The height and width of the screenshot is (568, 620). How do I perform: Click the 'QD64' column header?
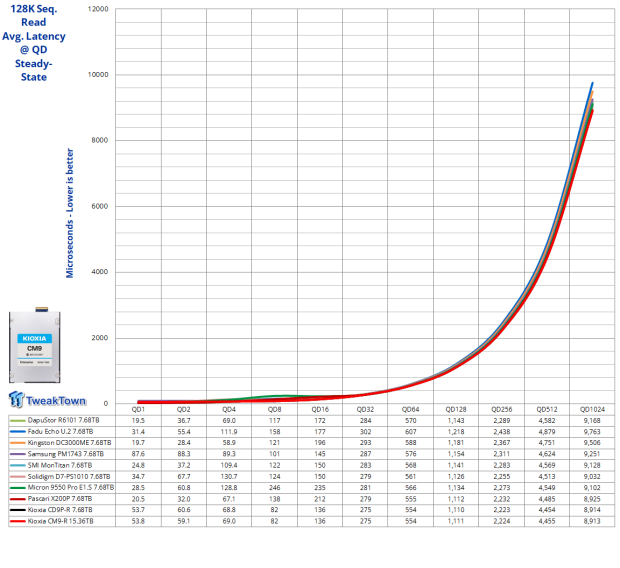tap(410, 409)
